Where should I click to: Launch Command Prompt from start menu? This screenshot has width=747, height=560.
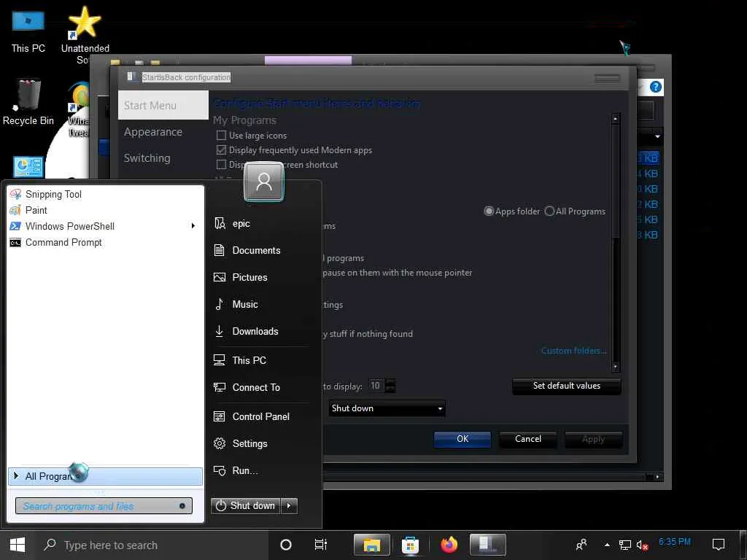point(63,242)
